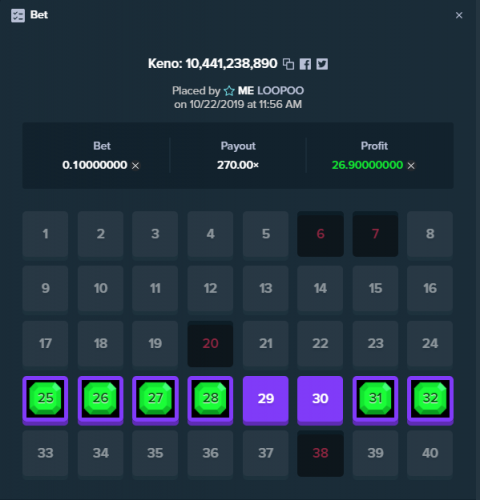Click the green gem on tile 31

(x=375, y=398)
